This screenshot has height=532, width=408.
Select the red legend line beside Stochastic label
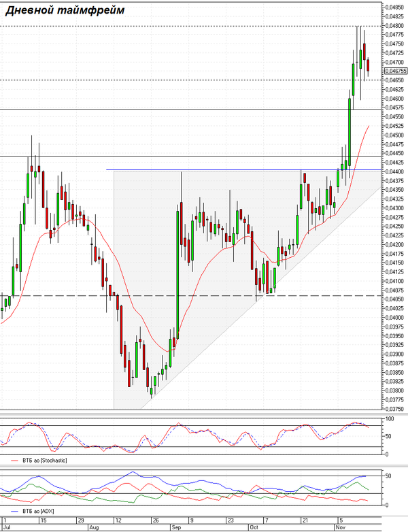(15, 461)
